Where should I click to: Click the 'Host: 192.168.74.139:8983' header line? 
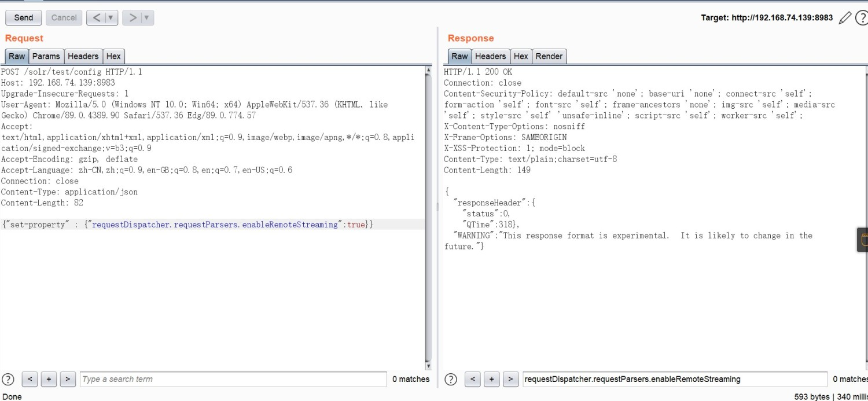point(58,83)
